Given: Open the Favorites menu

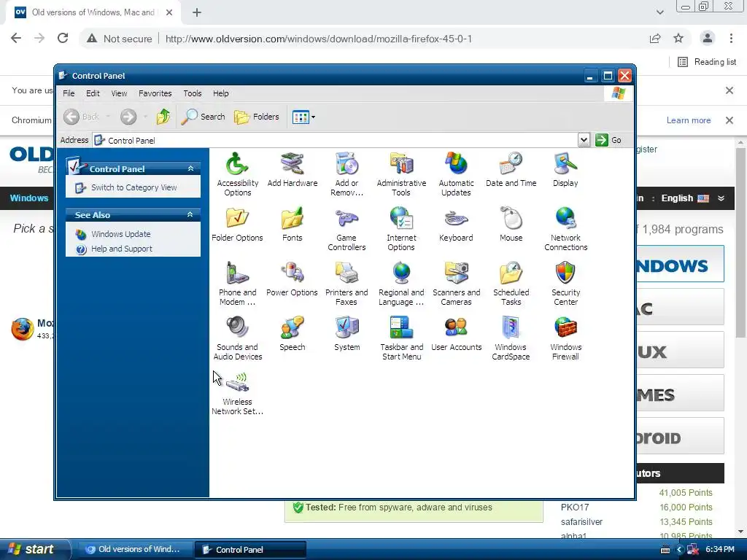Looking at the screenshot, I should pos(155,93).
